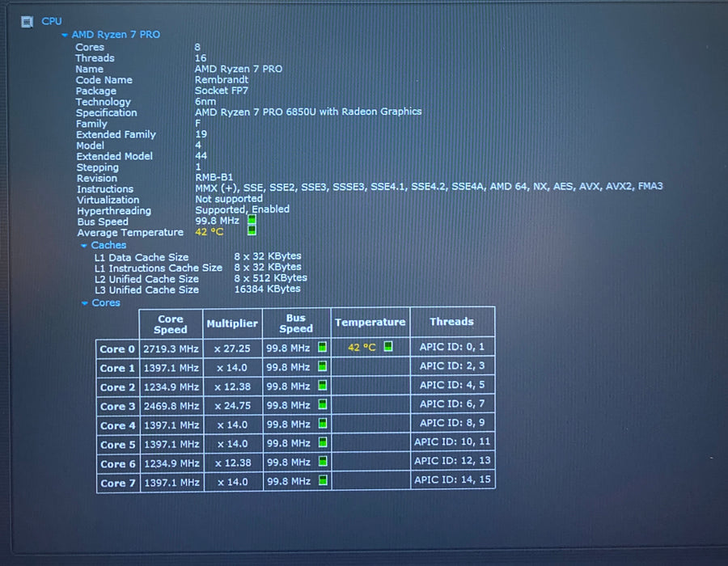Click the CPU chip icon
This screenshot has width=728, height=566.
point(27,21)
